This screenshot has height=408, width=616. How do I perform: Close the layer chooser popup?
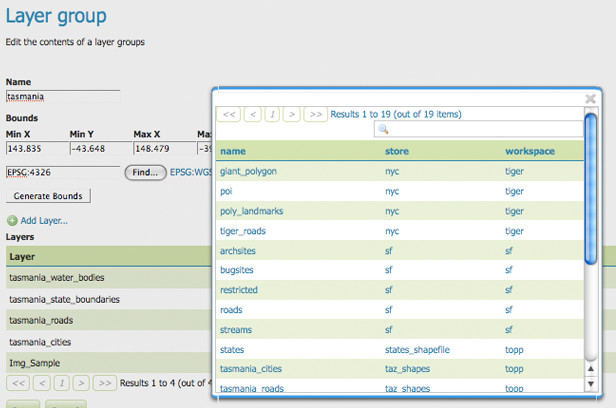[590, 99]
